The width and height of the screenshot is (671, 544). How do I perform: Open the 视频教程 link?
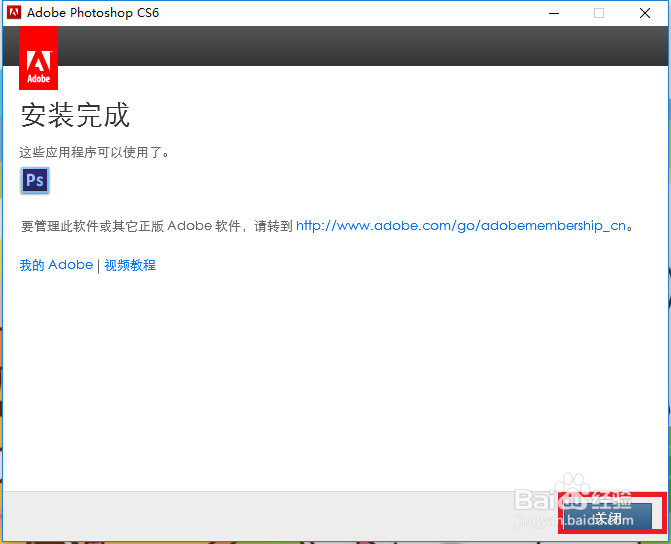130,265
